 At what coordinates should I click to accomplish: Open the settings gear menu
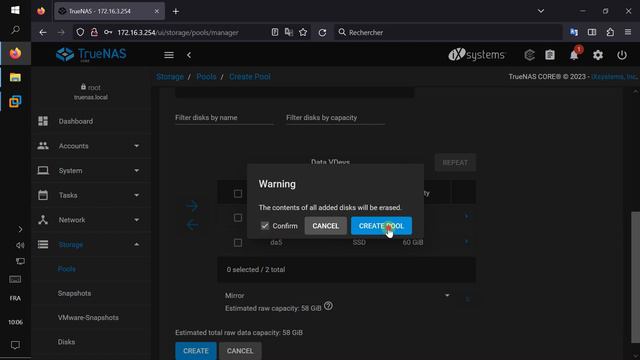[598, 55]
